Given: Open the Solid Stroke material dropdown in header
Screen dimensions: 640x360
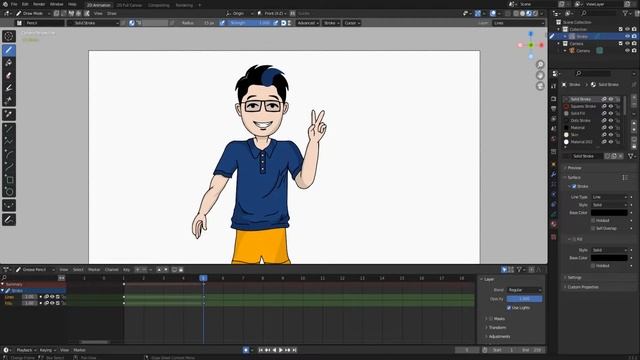Looking at the screenshot, I should pos(93,23).
